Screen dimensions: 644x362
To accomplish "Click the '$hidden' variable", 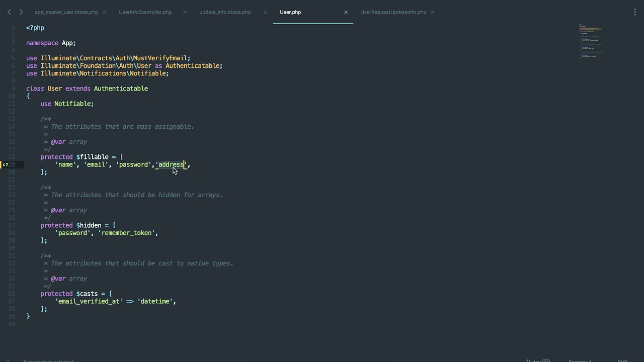I will pos(89,225).
